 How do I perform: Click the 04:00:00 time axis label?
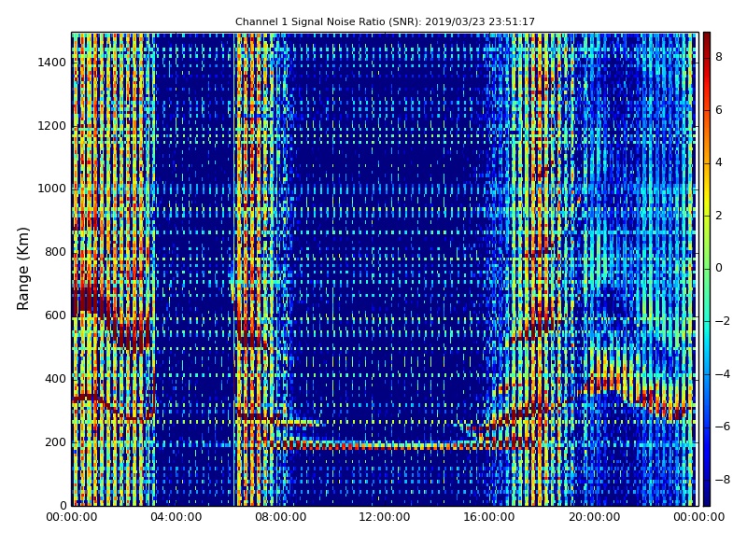(x=176, y=517)
